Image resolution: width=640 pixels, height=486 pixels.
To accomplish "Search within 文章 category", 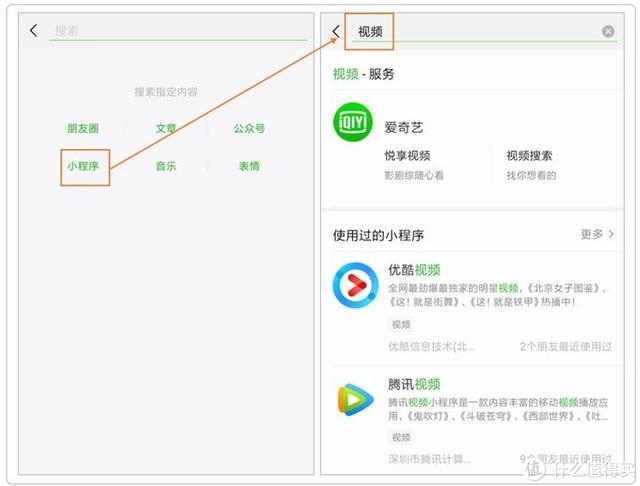I will [166, 129].
